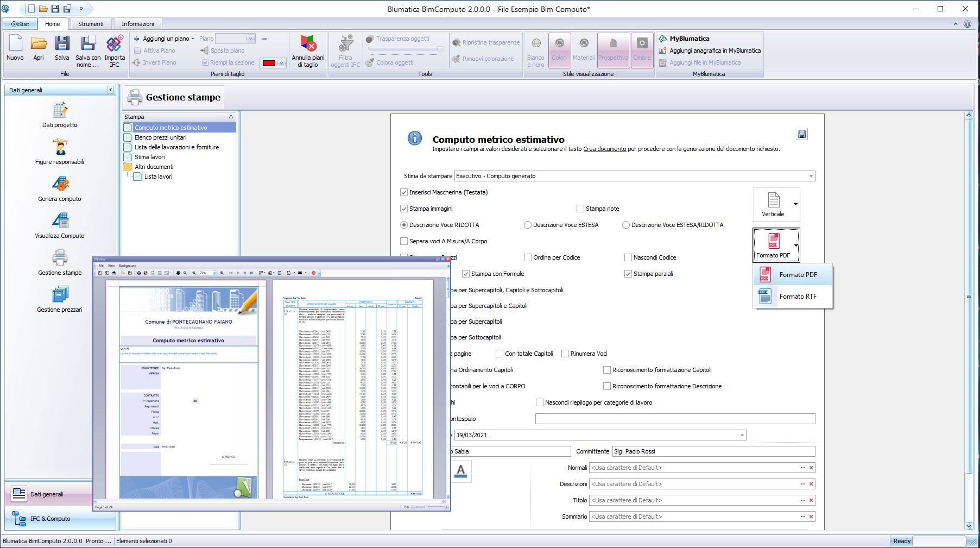980x548 pixels.
Task: Click the print icon in the Preview toolbar
Action: (138, 273)
